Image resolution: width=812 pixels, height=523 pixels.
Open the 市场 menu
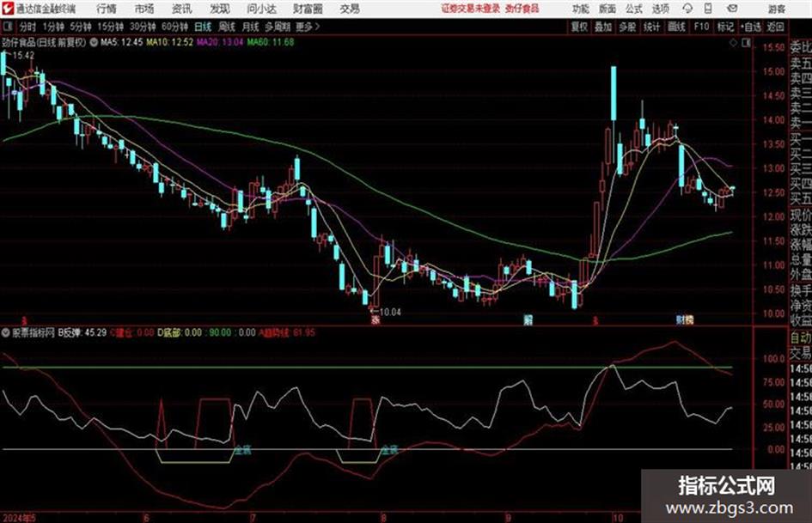tap(144, 9)
